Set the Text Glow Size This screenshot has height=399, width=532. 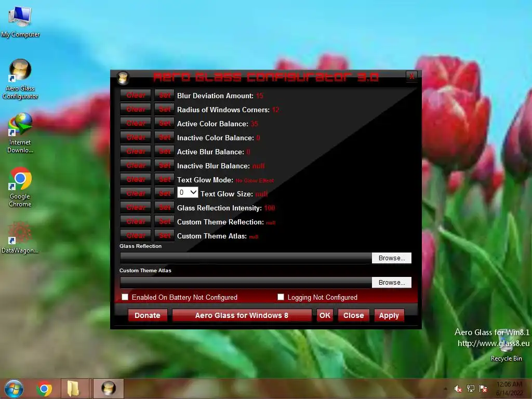point(165,193)
